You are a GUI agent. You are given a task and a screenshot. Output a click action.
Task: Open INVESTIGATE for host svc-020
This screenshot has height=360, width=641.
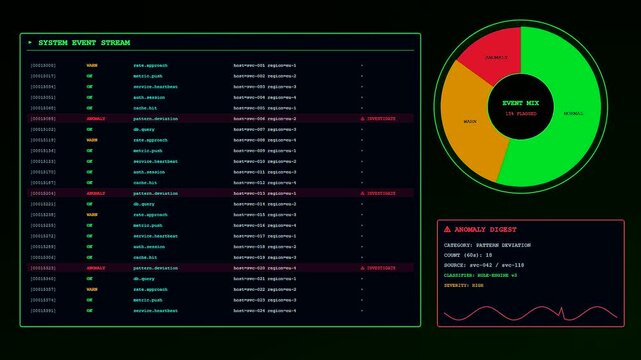[x=381, y=268]
